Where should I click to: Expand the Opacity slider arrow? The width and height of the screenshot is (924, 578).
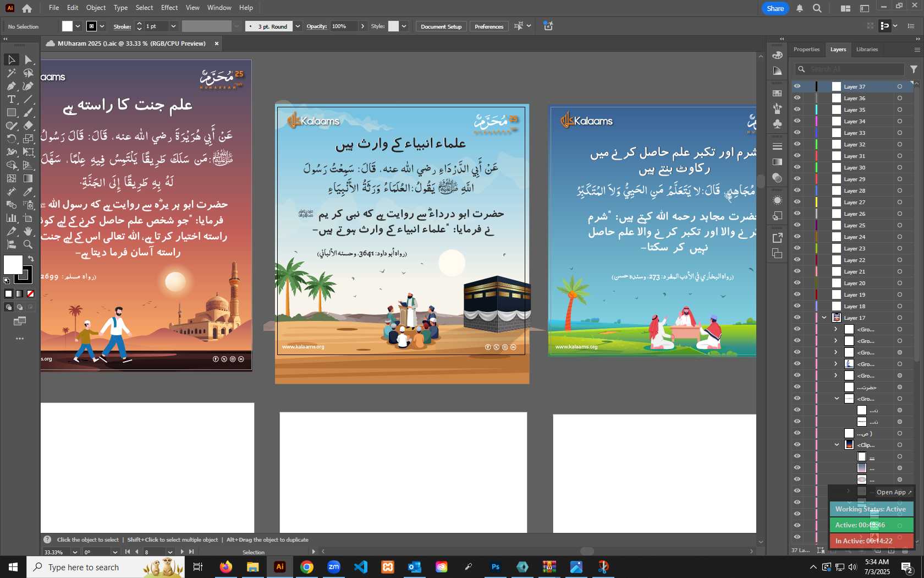(362, 26)
